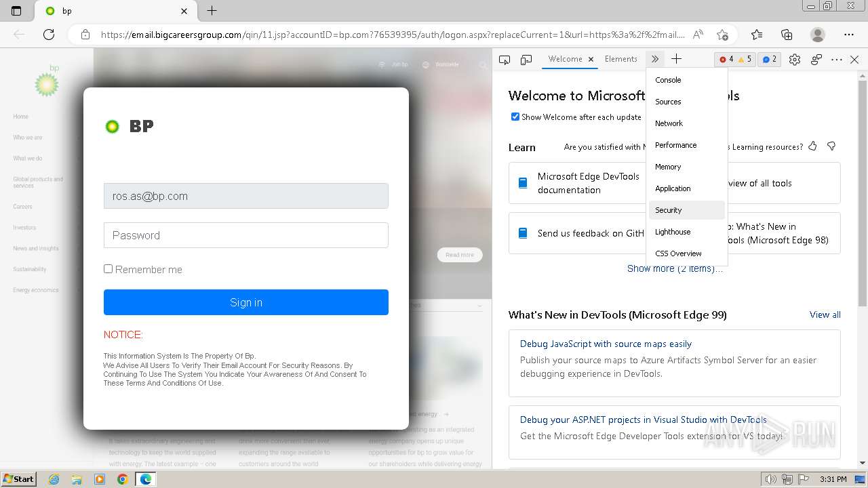View site information lock icon
The image size is (868, 488).
(85, 35)
